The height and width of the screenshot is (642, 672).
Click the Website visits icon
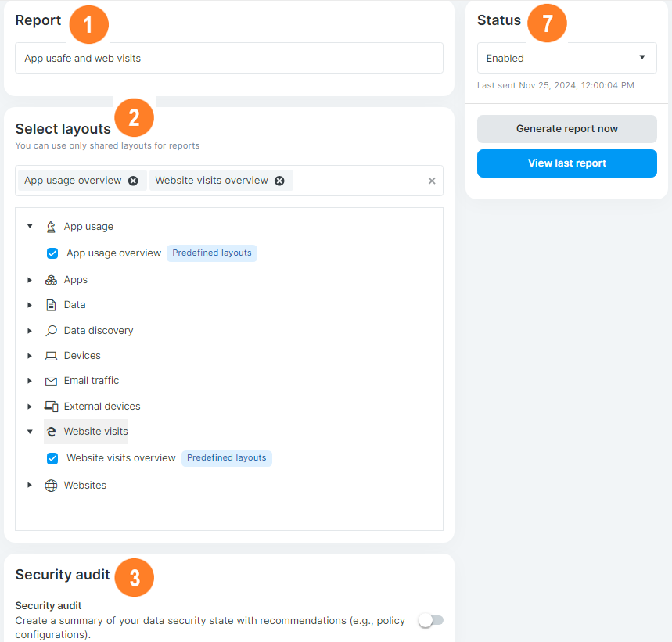pyautogui.click(x=51, y=431)
